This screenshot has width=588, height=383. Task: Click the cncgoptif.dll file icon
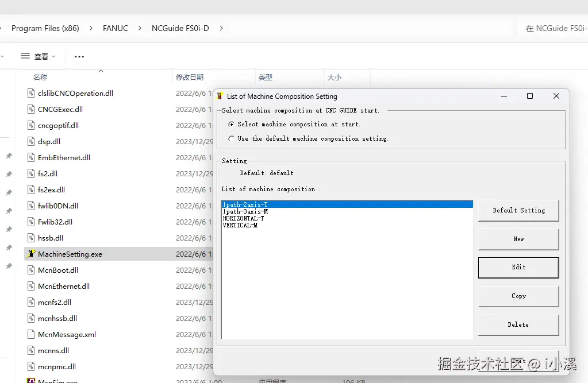pos(31,125)
